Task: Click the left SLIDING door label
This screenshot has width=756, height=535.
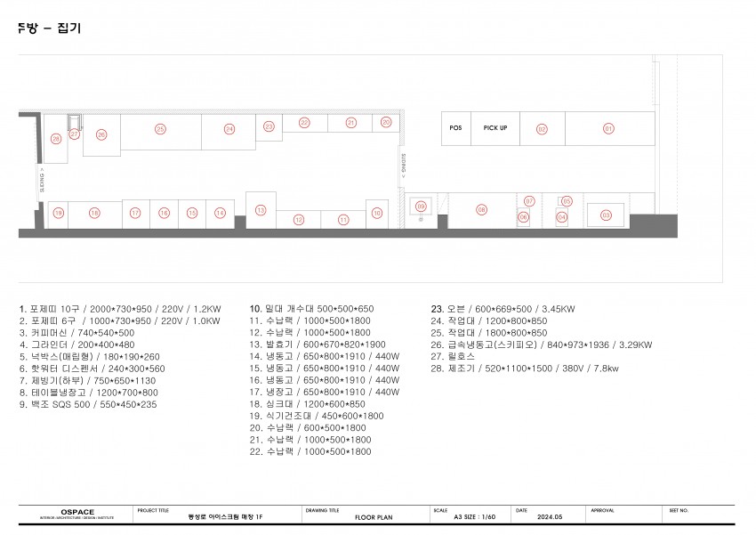Action: [42, 182]
